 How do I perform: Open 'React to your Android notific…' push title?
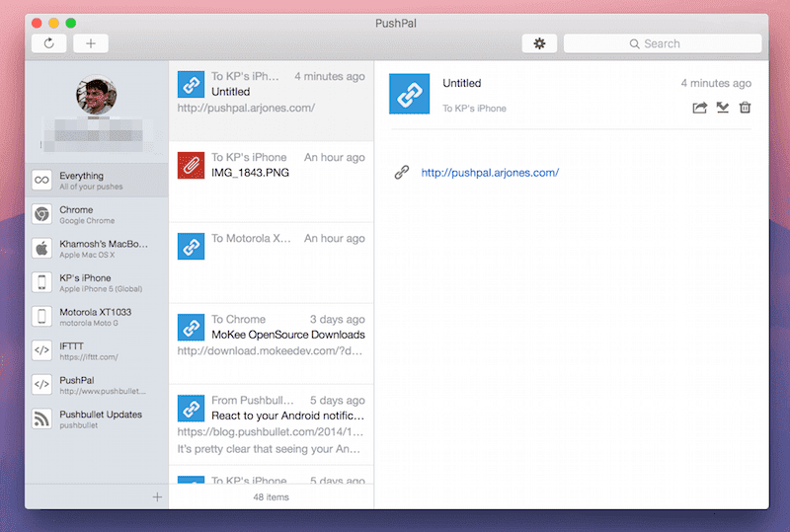(287, 416)
